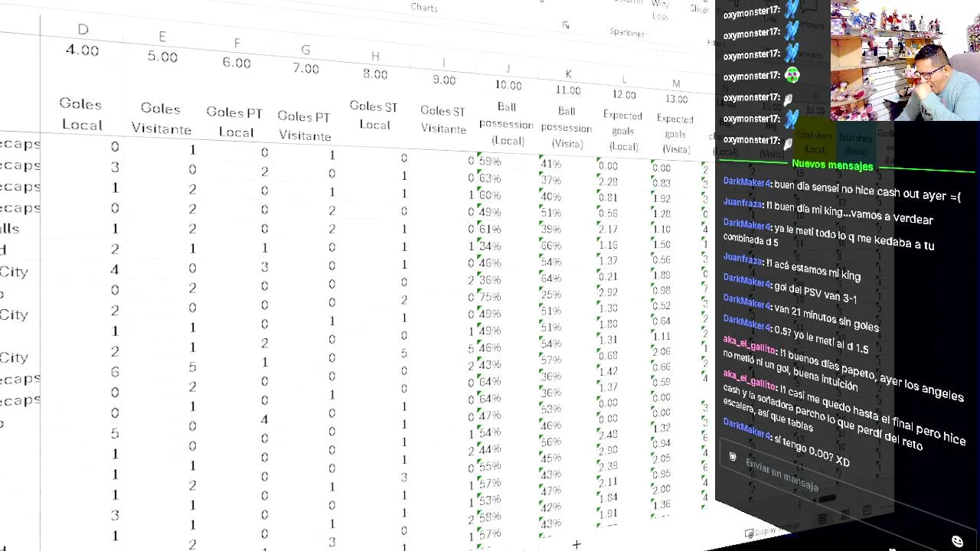Click the 'Charts' ribbon group label
The image size is (980, 551).
point(424,8)
